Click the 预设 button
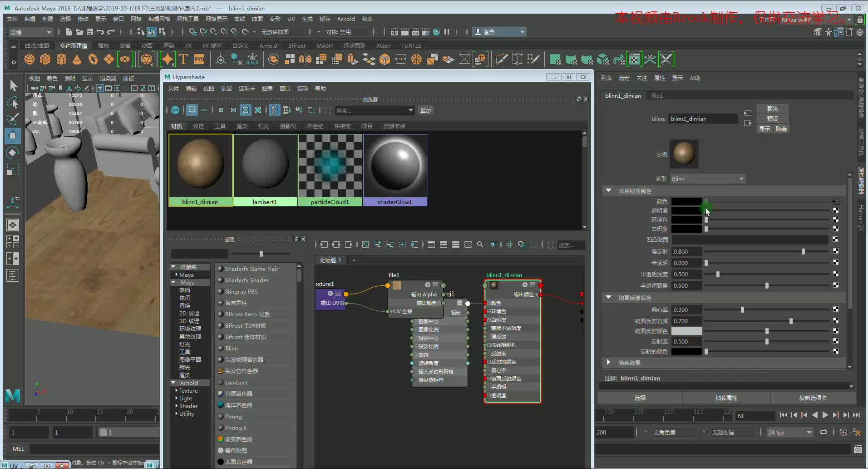The height and width of the screenshot is (469, 868). pyautogui.click(x=773, y=119)
